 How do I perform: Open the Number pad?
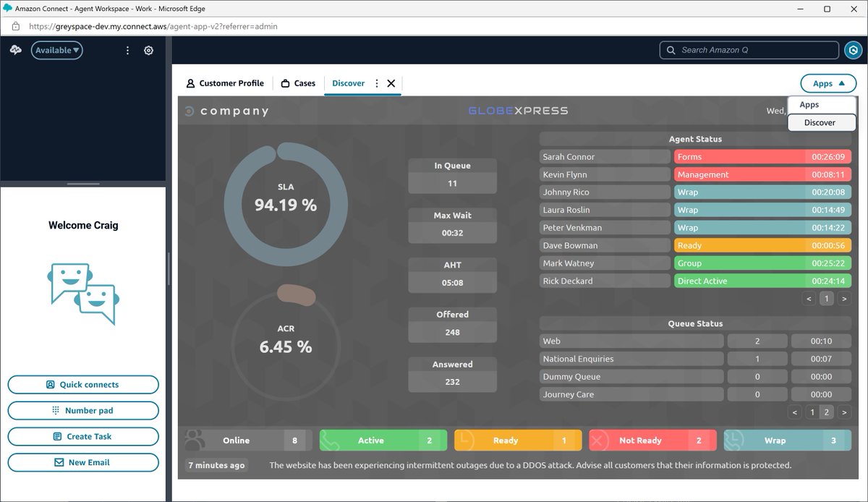coord(83,411)
